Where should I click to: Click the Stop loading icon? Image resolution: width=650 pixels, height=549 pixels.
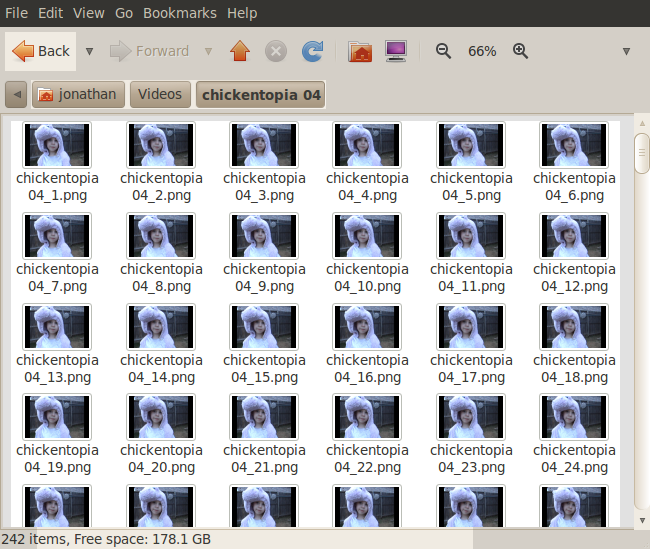click(x=276, y=51)
